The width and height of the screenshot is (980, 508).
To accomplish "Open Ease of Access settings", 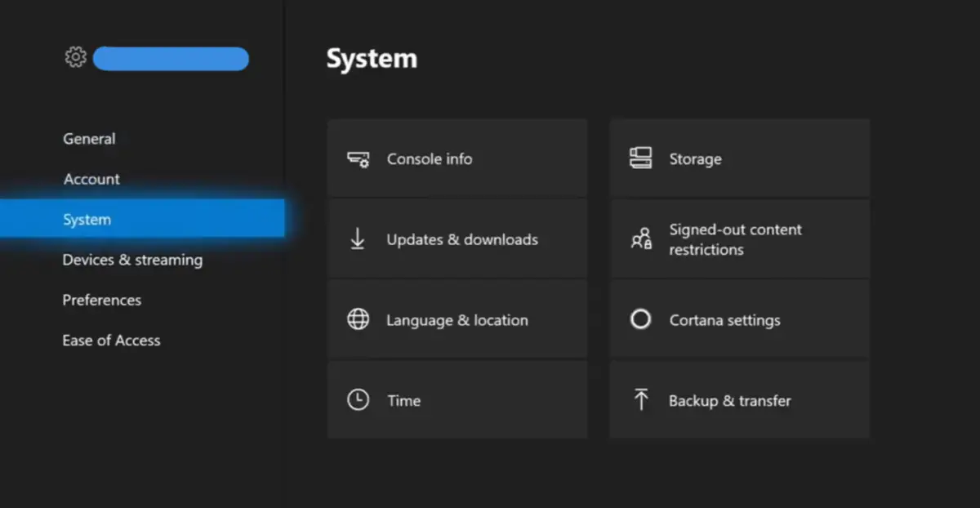I will tap(111, 341).
